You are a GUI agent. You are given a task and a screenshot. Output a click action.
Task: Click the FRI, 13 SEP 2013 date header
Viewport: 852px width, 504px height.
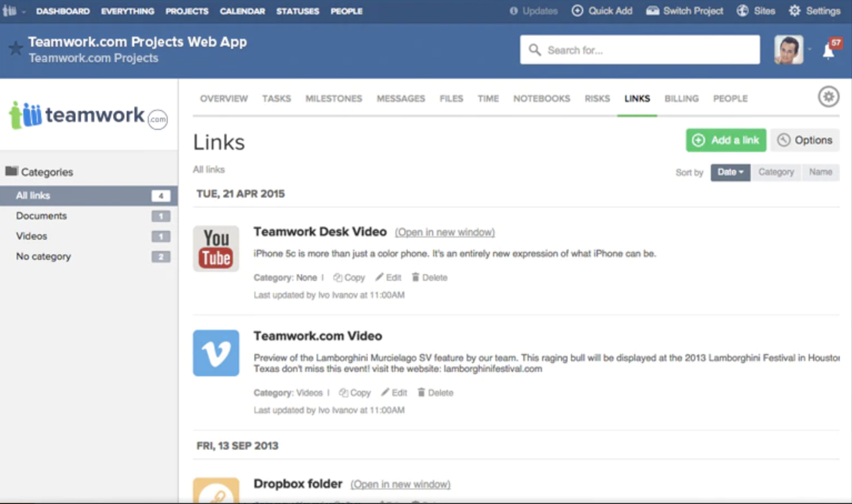tap(237, 446)
